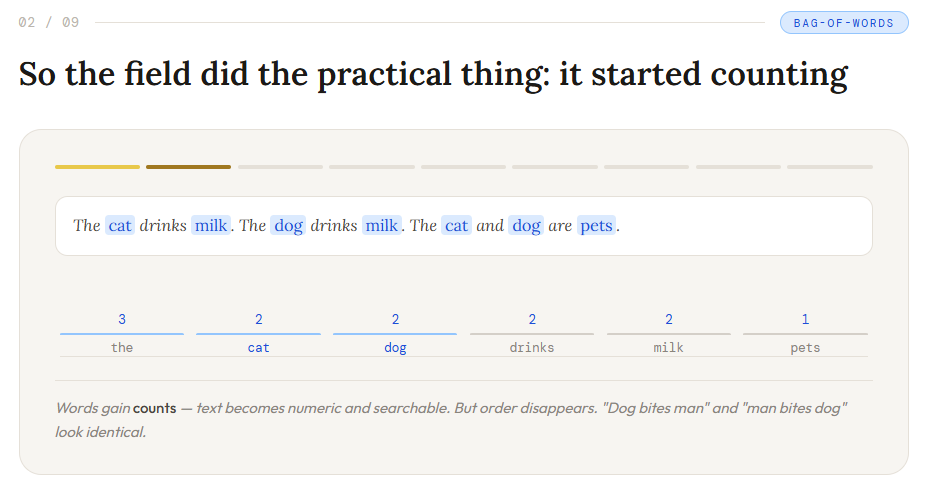Select the 'cat' count column

(x=258, y=333)
